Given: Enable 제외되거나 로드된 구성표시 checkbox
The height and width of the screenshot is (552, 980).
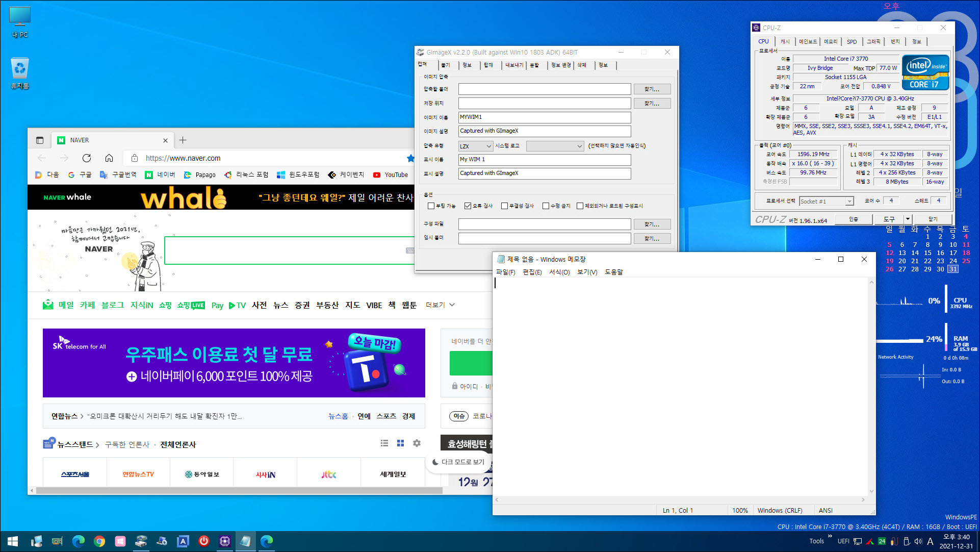Looking at the screenshot, I should click(580, 206).
